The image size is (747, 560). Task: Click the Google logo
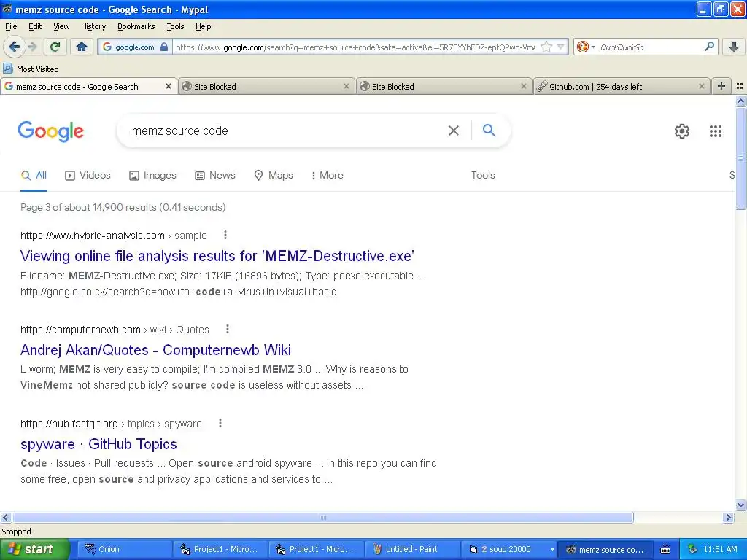coord(50,131)
